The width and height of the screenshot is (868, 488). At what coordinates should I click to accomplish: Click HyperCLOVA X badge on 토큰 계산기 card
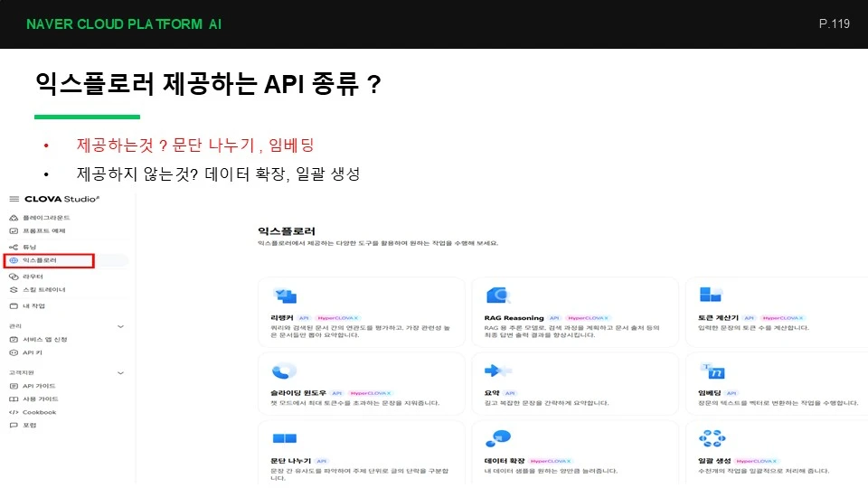click(x=782, y=318)
